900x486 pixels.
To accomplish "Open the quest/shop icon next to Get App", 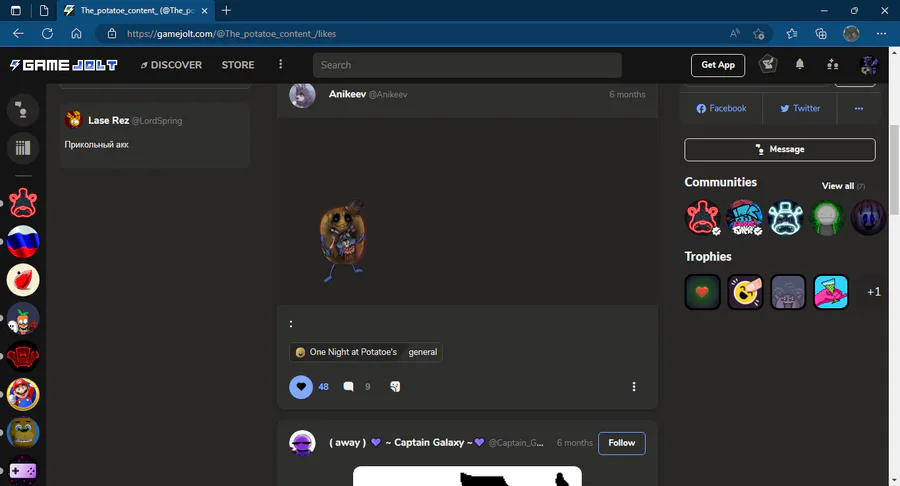I will tap(768, 64).
